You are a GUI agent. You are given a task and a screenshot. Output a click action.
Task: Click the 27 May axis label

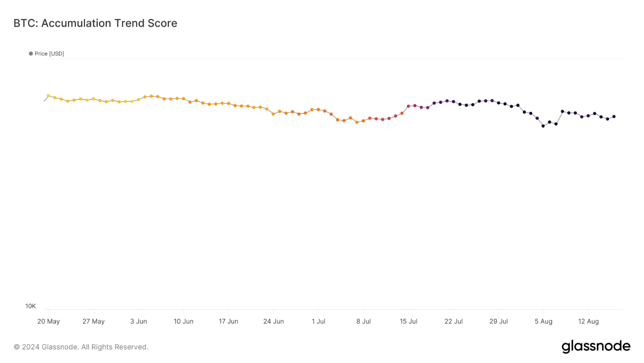tap(94, 322)
